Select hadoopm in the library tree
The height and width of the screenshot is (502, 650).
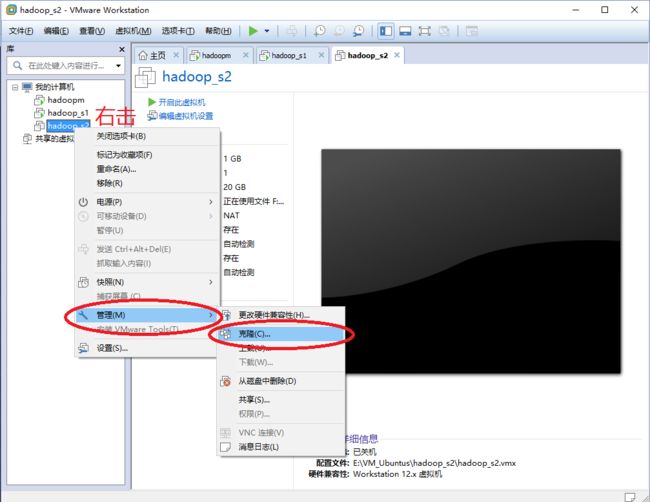[64, 100]
